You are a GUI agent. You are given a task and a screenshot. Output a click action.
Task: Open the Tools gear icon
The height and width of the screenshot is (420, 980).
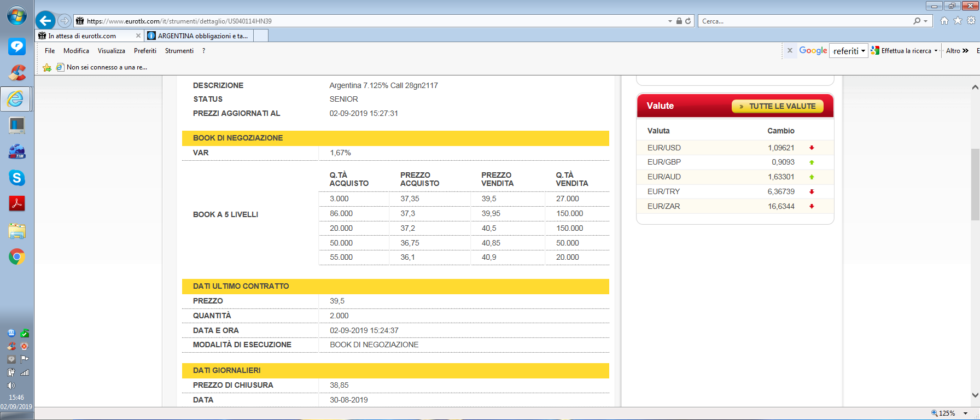point(971,21)
